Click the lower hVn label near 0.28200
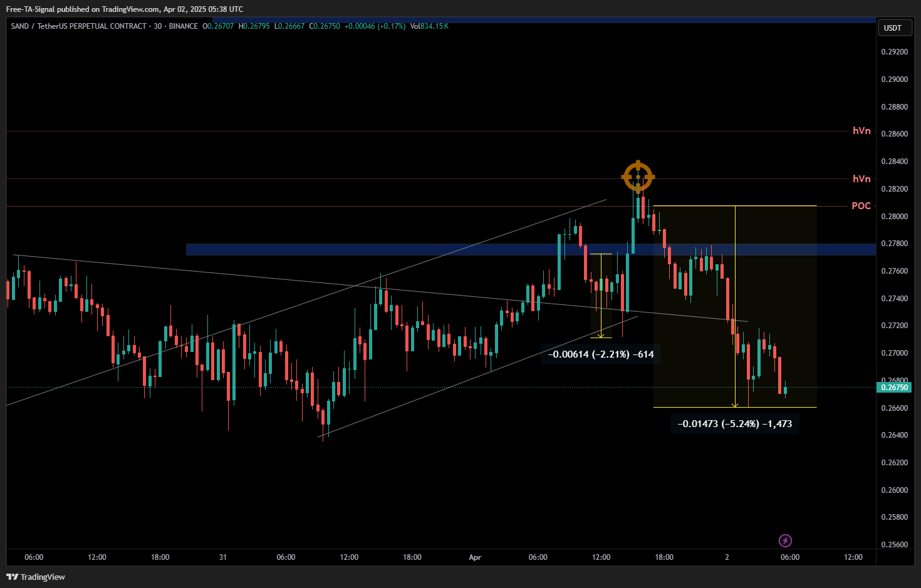 coord(861,179)
